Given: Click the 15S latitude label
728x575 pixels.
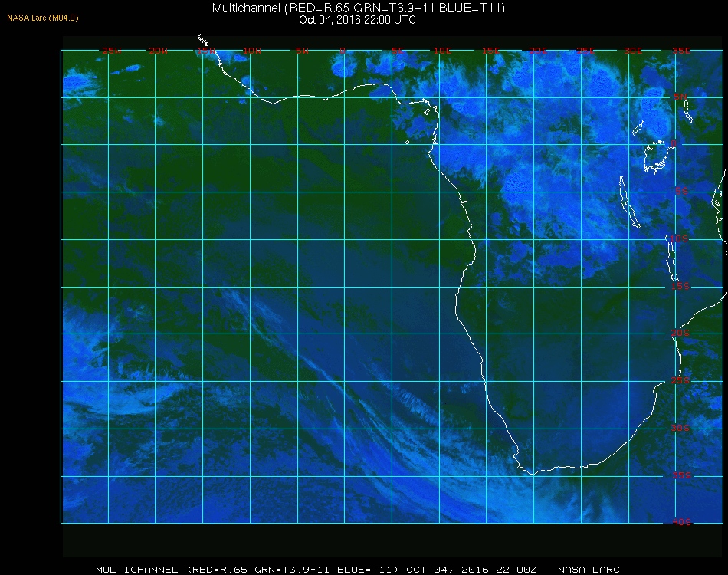Looking at the screenshot, I should [x=680, y=286].
